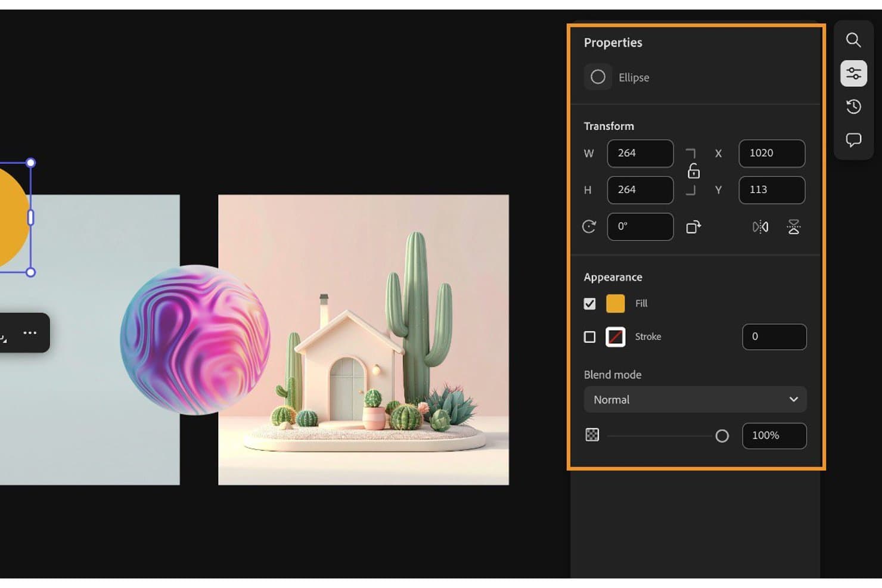Click the Blend mode label
This screenshot has height=588, width=882.
click(x=613, y=375)
